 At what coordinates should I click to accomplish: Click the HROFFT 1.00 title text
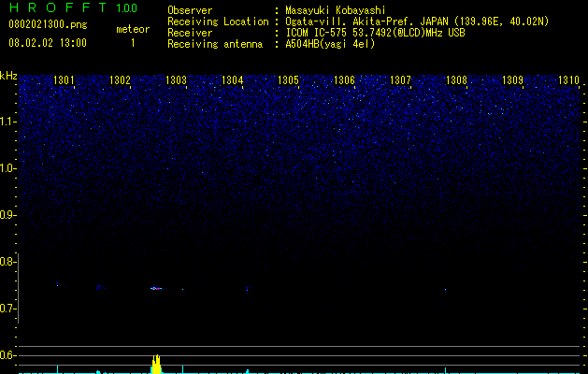coord(74,7)
